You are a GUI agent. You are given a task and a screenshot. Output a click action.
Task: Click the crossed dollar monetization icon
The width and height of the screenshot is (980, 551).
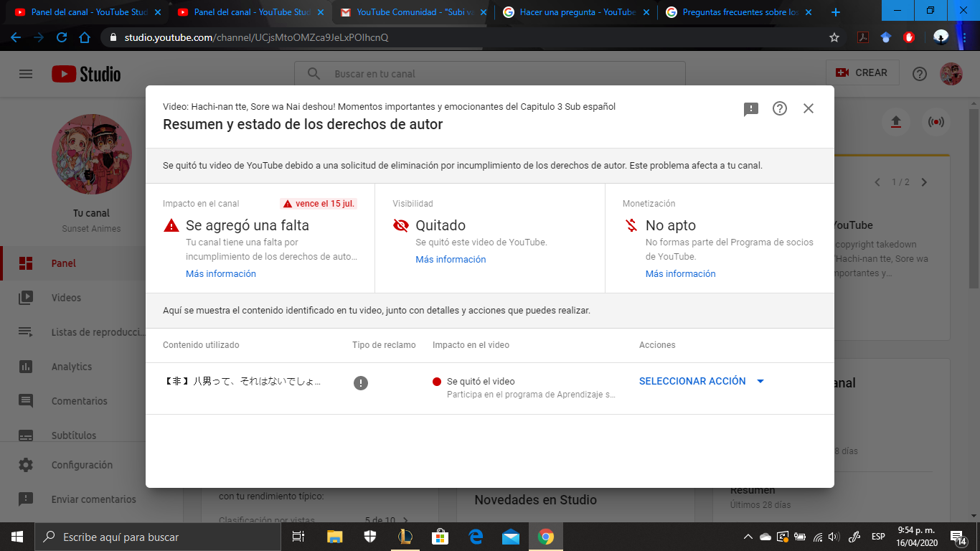click(631, 225)
